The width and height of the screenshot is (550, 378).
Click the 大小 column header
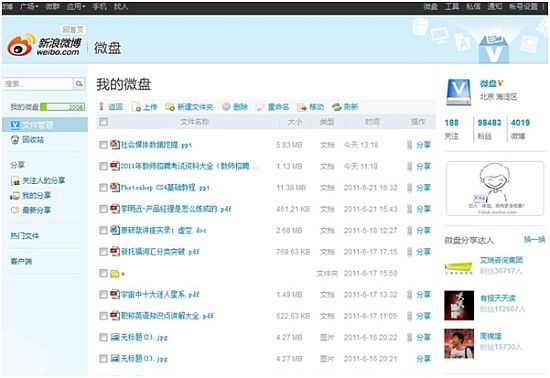coord(295,122)
